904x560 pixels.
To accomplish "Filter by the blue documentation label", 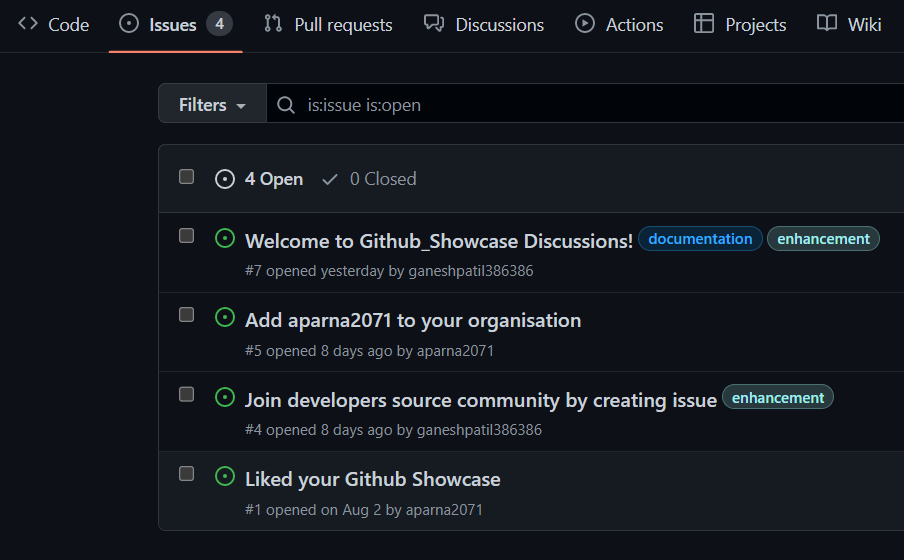I will click(700, 239).
